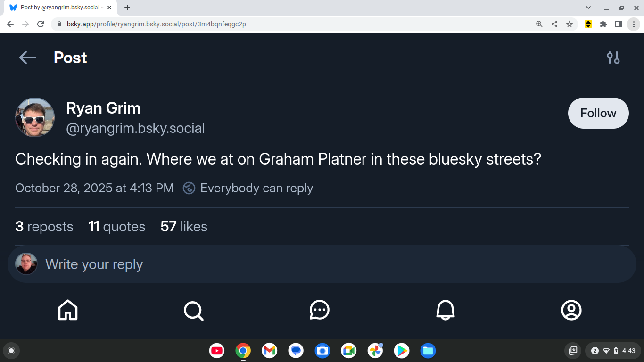The width and height of the screenshot is (644, 362).
Task: Follow Ryan Grim
Action: 598,113
